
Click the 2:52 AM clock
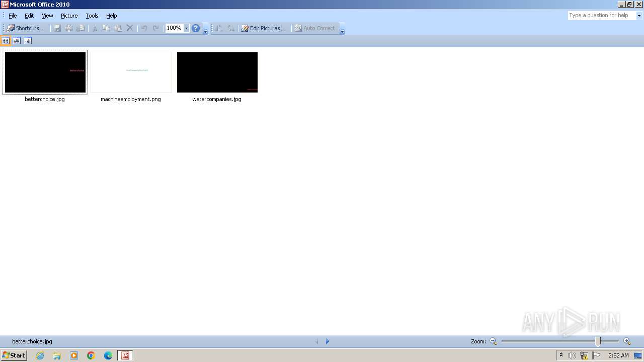pos(618,355)
